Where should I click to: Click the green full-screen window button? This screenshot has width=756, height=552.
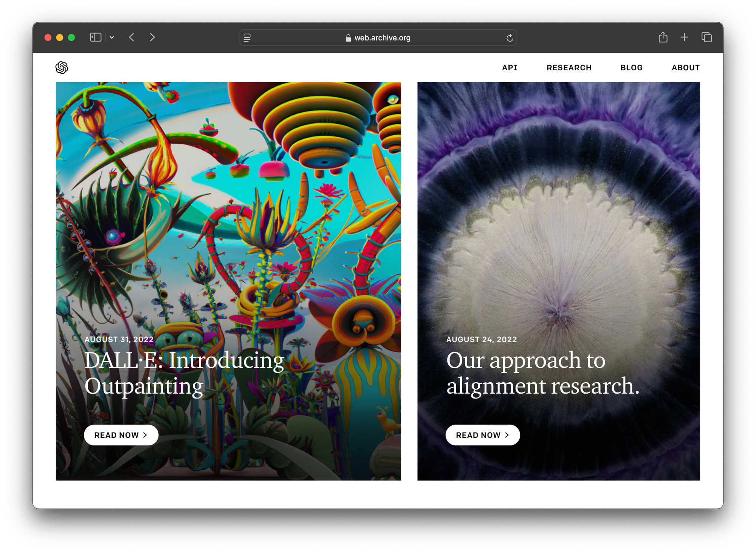tap(71, 37)
